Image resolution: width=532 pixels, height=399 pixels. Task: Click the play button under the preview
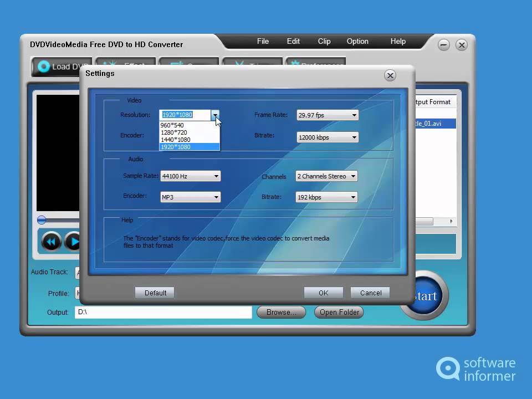click(x=73, y=242)
